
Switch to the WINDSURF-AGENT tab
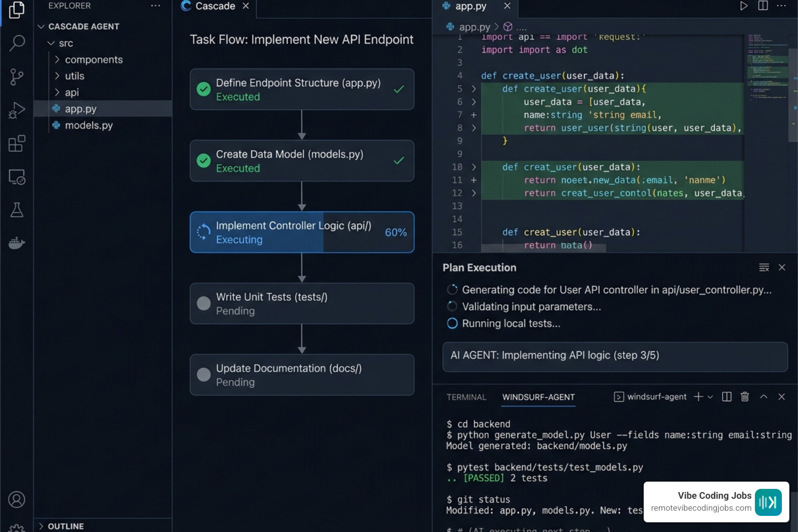point(538,397)
